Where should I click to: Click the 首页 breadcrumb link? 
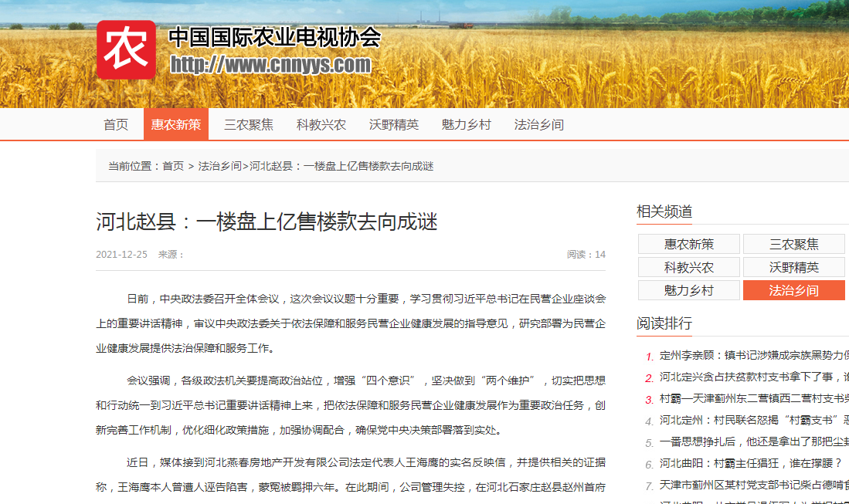[x=173, y=166]
